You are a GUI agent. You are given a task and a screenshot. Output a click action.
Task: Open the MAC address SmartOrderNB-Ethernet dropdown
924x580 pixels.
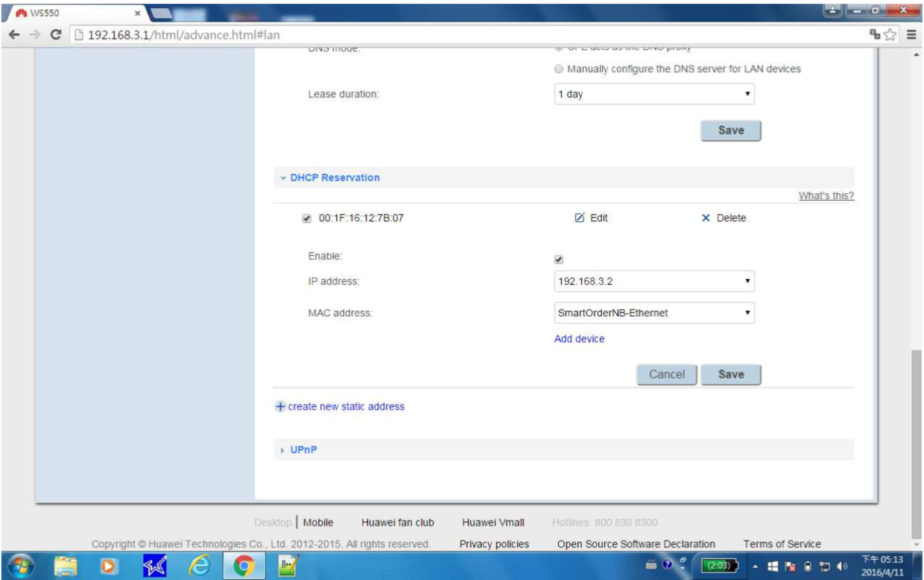click(x=654, y=313)
